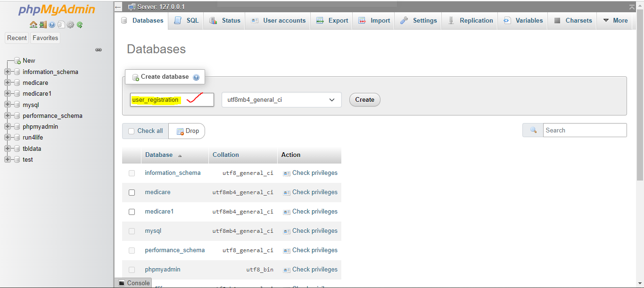Open Check privileges for mysql

tap(310, 231)
